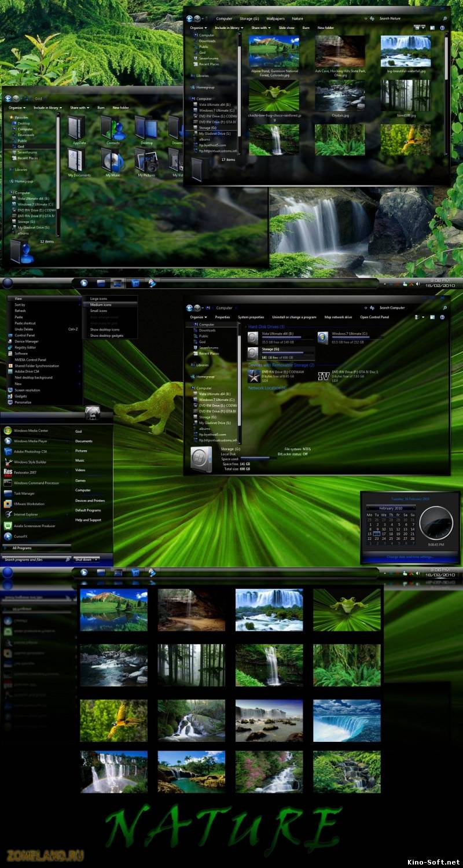Screen dimensions: 463x868
Task: Select the Windows 7 Ultimate (C:) drive tile
Action: pyautogui.click(x=350, y=337)
